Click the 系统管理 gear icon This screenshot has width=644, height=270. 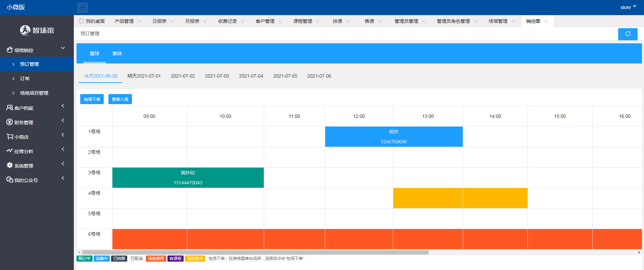click(x=10, y=166)
